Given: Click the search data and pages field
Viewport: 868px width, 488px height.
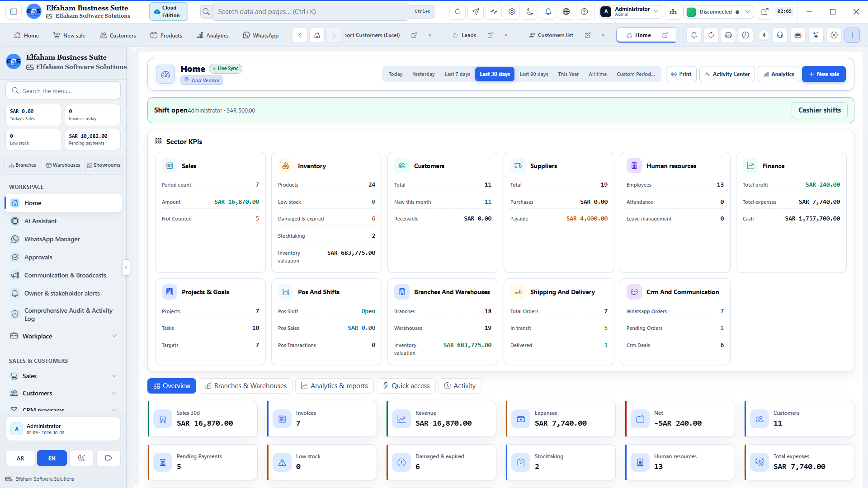Looking at the screenshot, I should click(311, 12).
